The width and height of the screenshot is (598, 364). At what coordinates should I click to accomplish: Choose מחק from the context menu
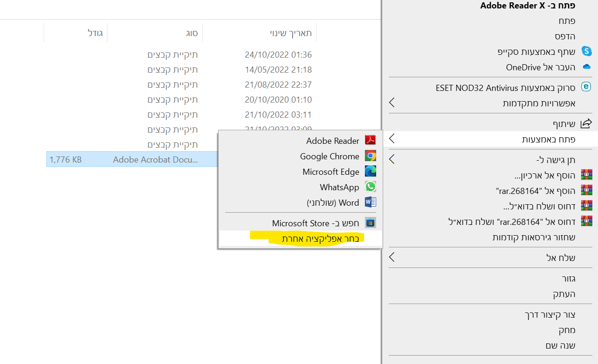567,330
